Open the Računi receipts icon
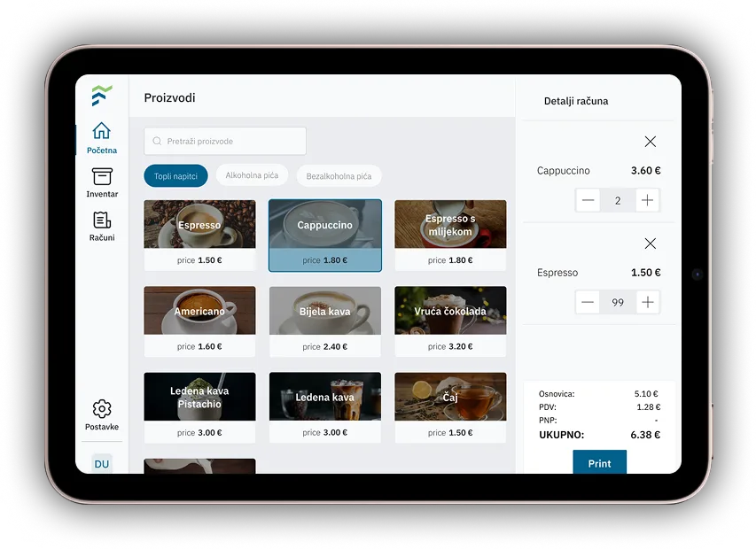The width and height of the screenshot is (756, 549). 102,220
